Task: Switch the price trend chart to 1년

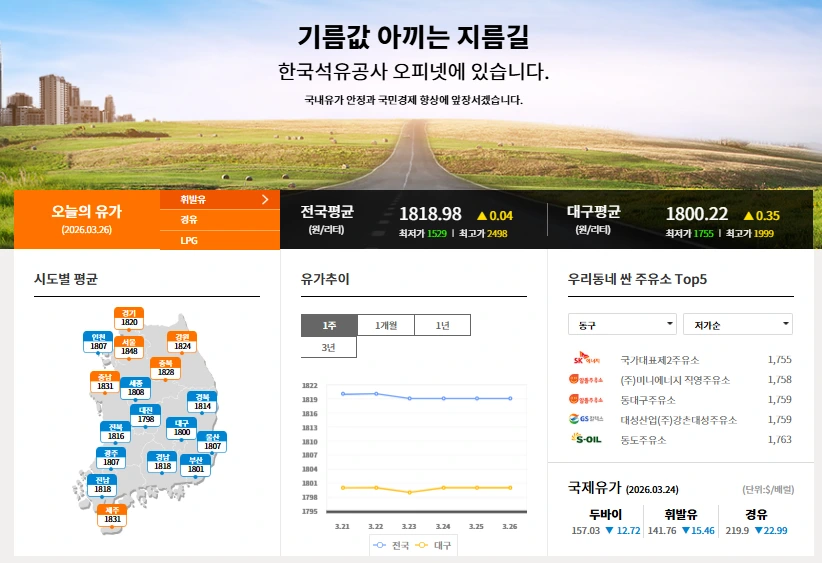Action: tap(442, 325)
